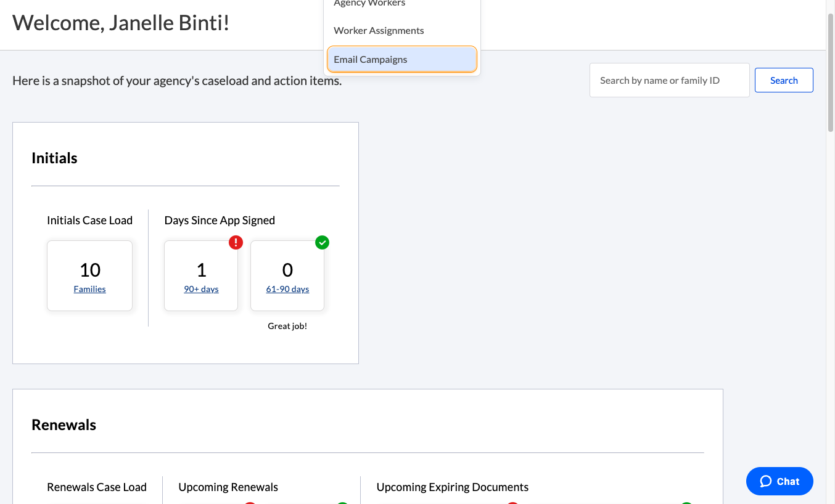
Task: Follow the 90+ days link
Action: tap(201, 289)
